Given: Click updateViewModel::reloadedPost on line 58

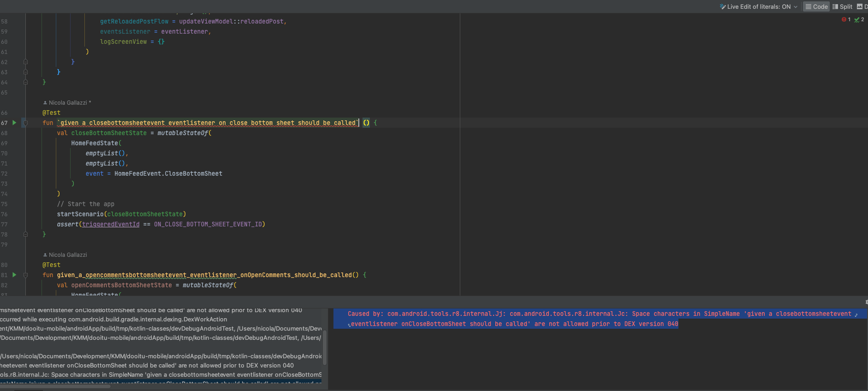Looking at the screenshot, I should coord(231,21).
